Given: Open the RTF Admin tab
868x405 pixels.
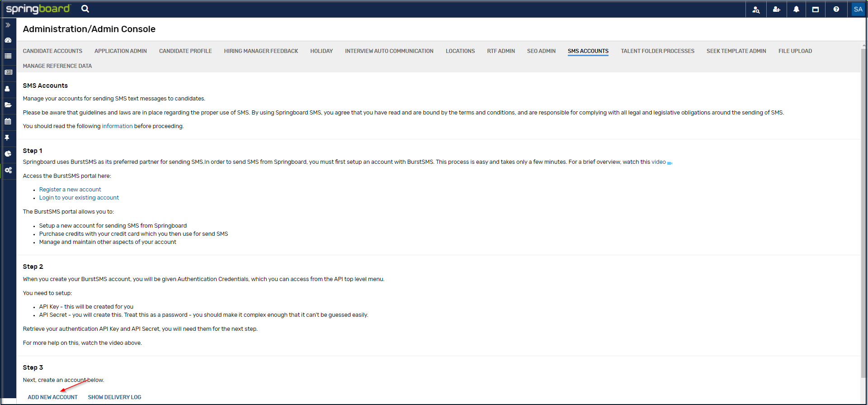Looking at the screenshot, I should [501, 51].
